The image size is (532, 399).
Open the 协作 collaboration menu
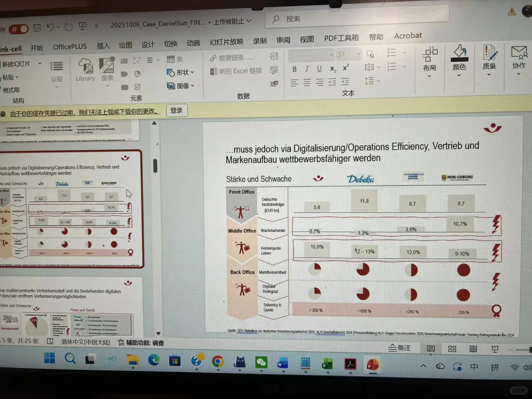click(519, 59)
